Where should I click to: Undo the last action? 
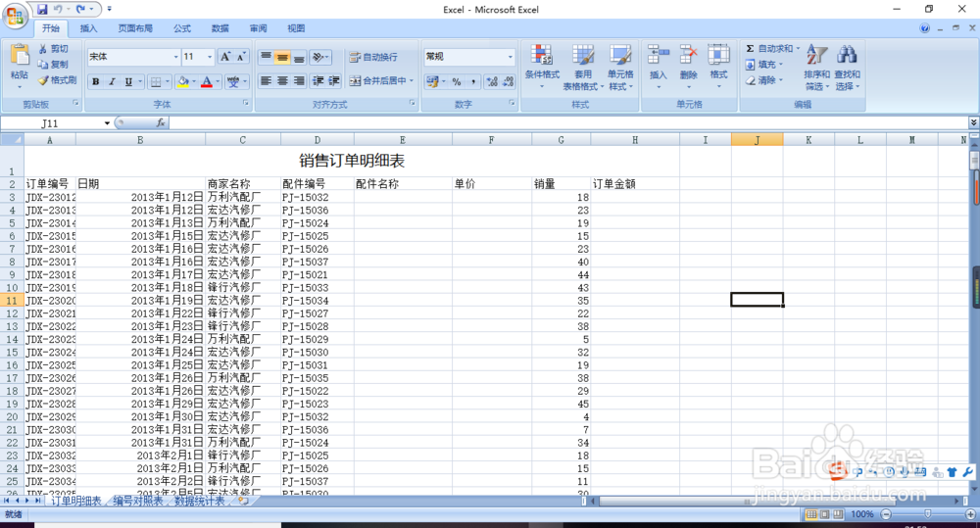pos(58,9)
